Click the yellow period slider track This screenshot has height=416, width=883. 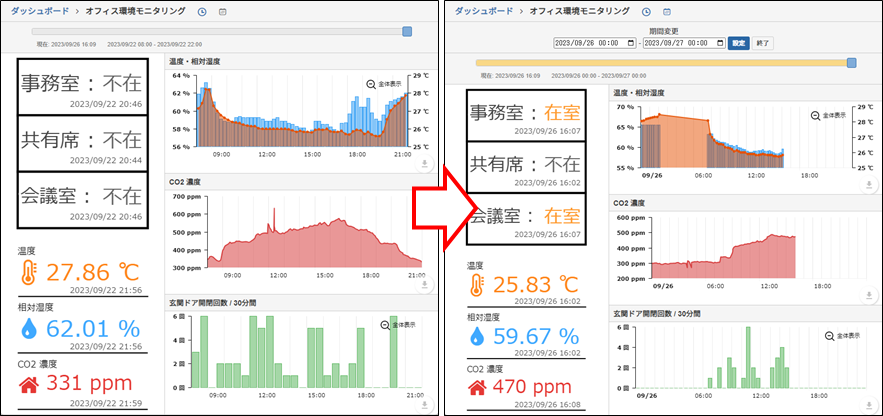pos(662,62)
